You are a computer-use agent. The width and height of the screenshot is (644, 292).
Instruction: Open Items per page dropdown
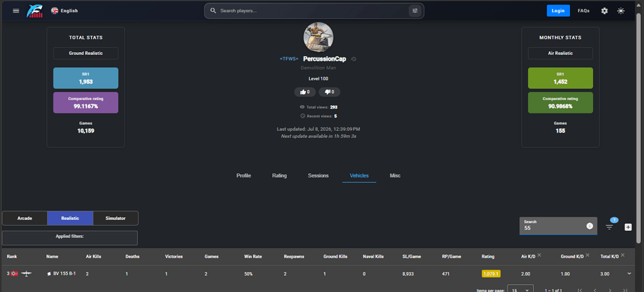[x=520, y=289]
